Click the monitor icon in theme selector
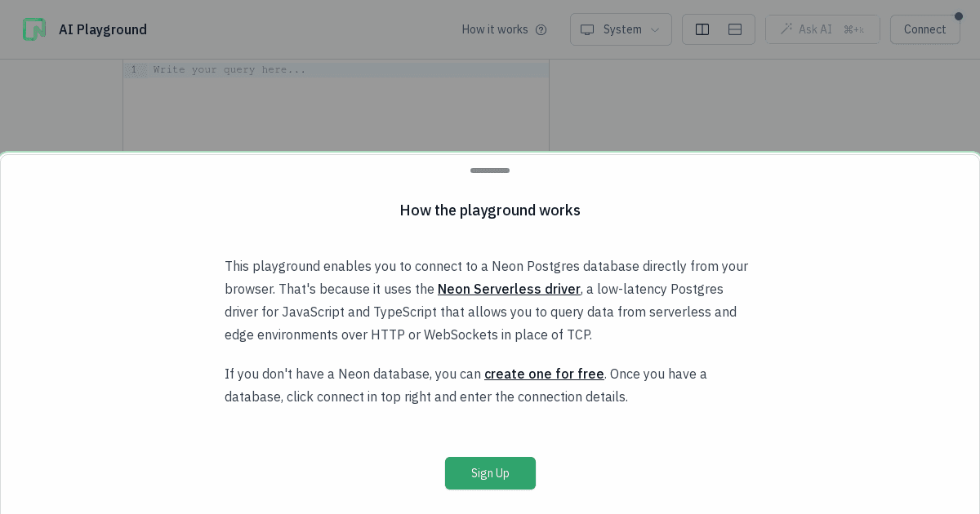 tap(587, 29)
